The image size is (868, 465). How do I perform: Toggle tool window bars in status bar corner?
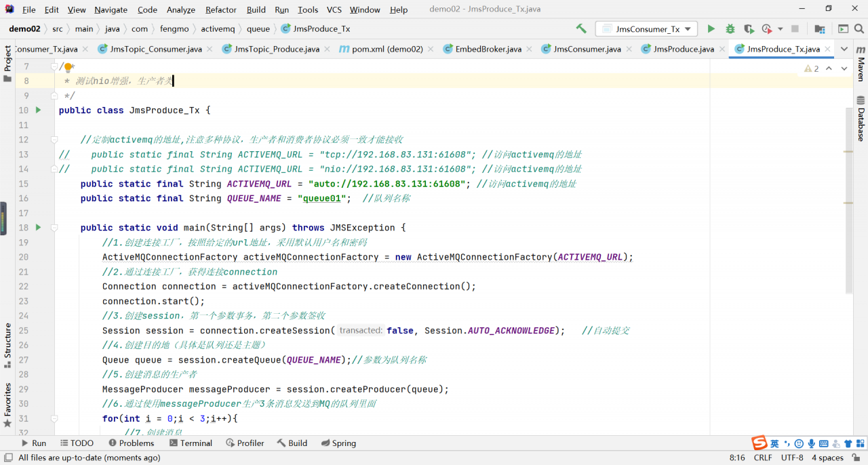[8, 458]
